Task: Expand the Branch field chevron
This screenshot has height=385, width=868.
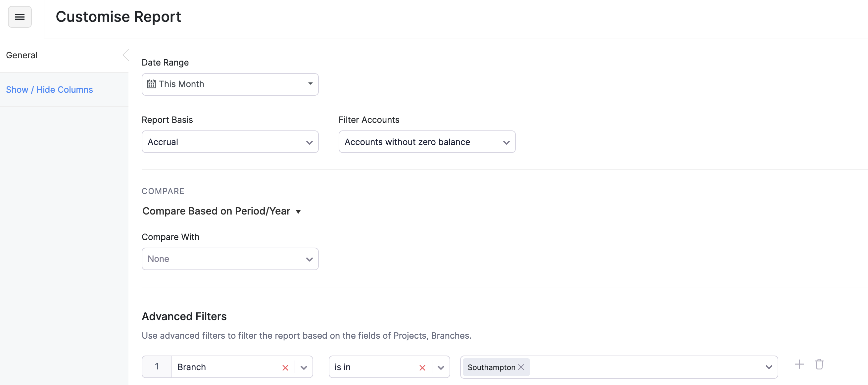Action: pos(304,367)
